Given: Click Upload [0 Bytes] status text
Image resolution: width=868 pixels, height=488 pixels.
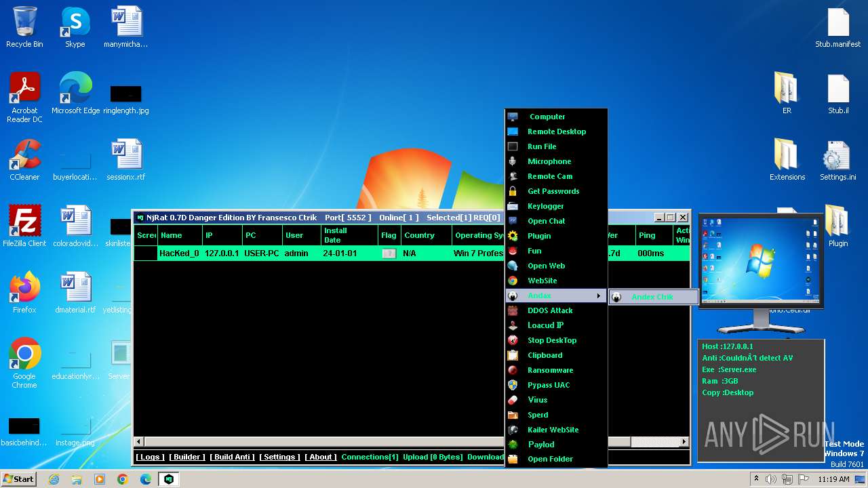Looking at the screenshot, I should click(433, 457).
